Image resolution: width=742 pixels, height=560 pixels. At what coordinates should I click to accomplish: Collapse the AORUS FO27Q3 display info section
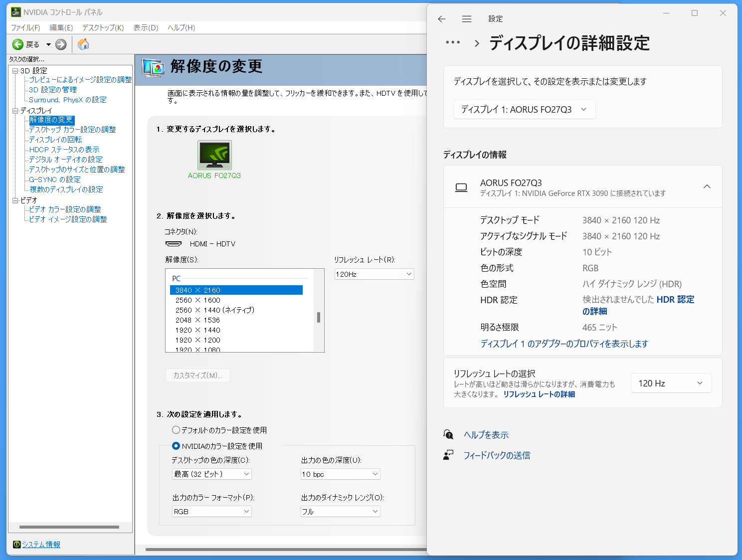pos(707,187)
